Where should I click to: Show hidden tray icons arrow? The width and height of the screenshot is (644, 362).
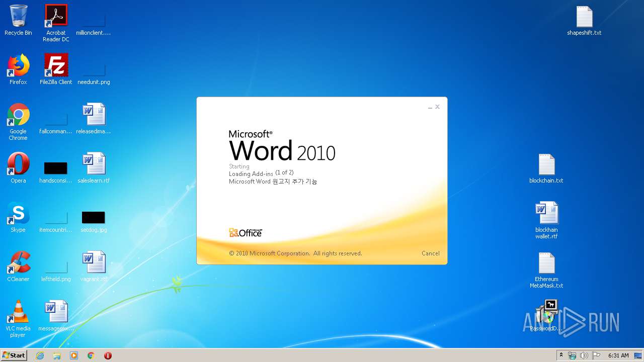pos(561,355)
